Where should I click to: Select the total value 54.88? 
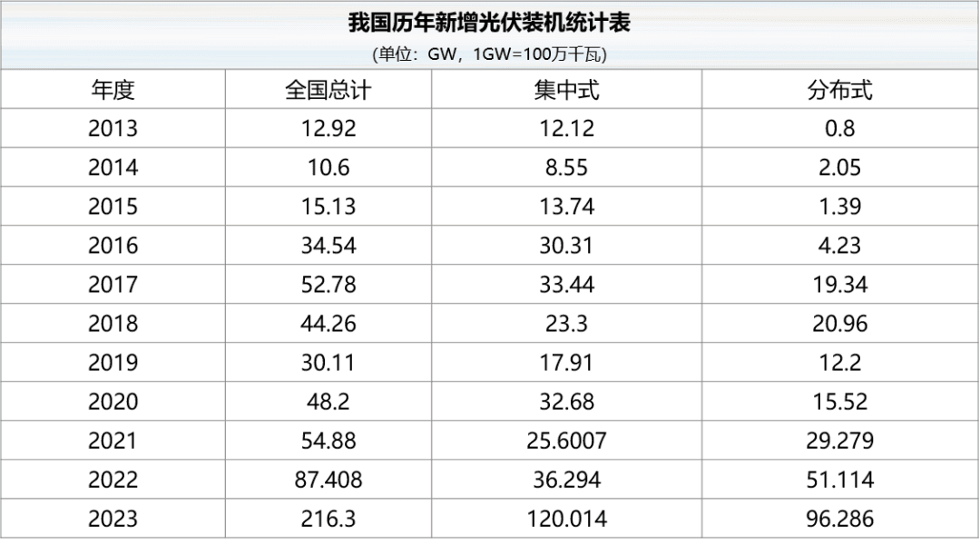tap(328, 441)
